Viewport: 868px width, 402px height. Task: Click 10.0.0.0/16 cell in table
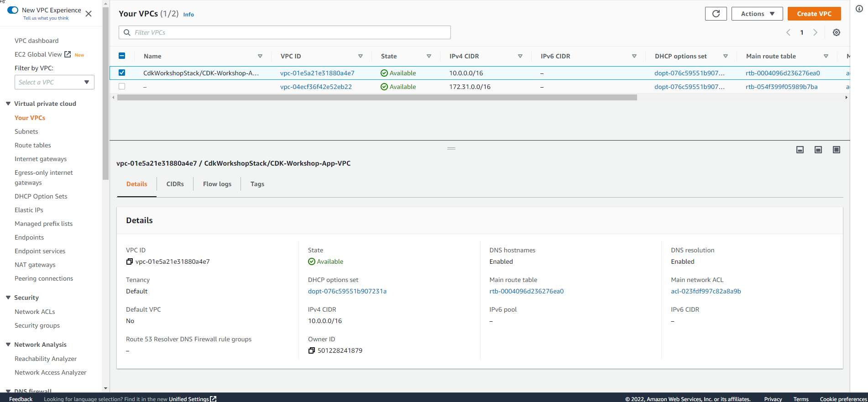(466, 73)
